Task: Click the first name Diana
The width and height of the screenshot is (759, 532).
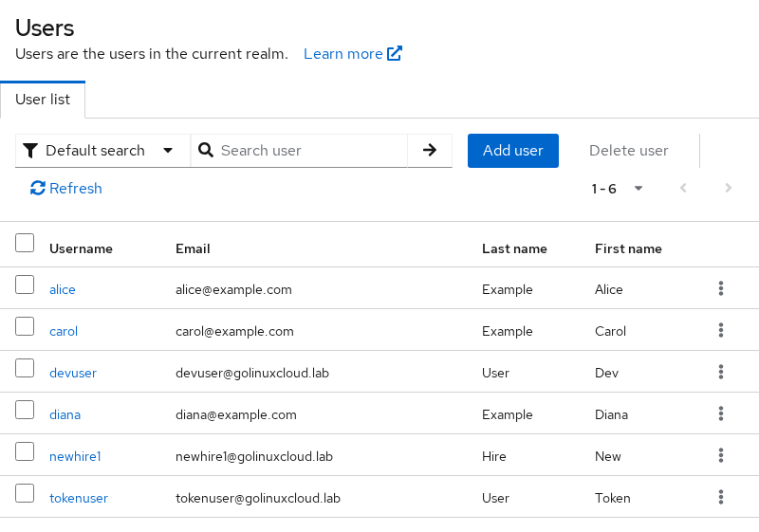Action: point(611,414)
